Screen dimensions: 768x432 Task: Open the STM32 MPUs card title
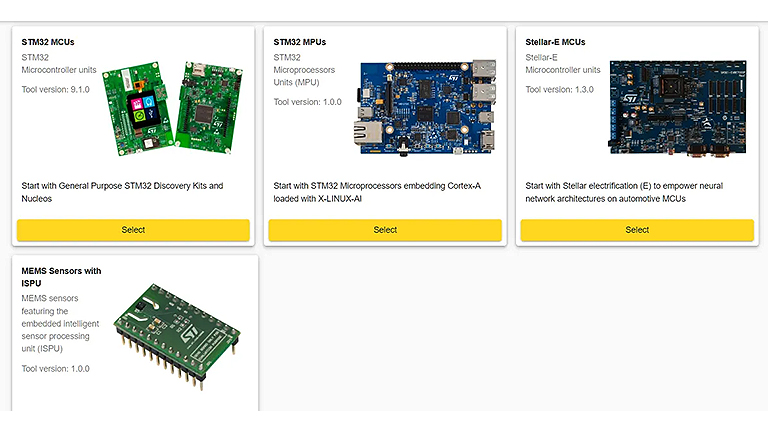tap(300, 42)
